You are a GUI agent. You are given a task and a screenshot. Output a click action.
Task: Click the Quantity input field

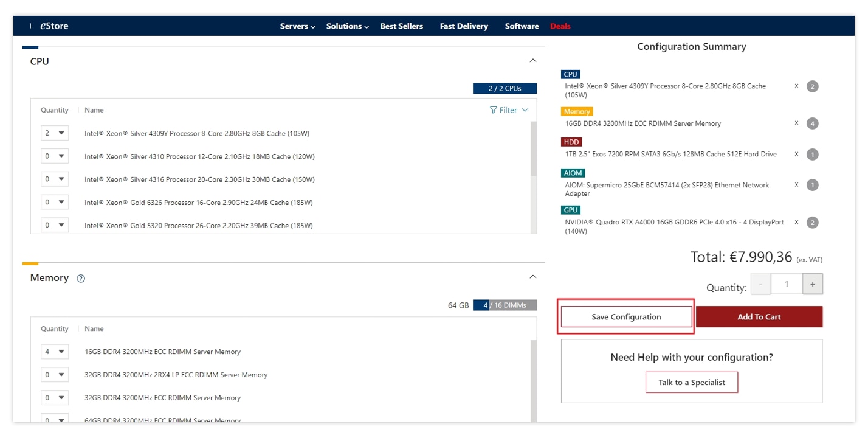coord(787,283)
